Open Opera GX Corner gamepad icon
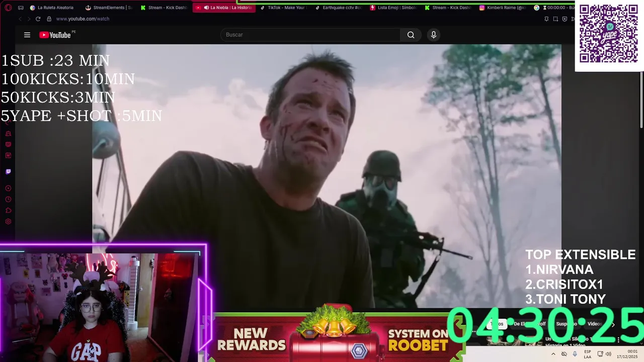644x362 pixels. (x=21, y=8)
